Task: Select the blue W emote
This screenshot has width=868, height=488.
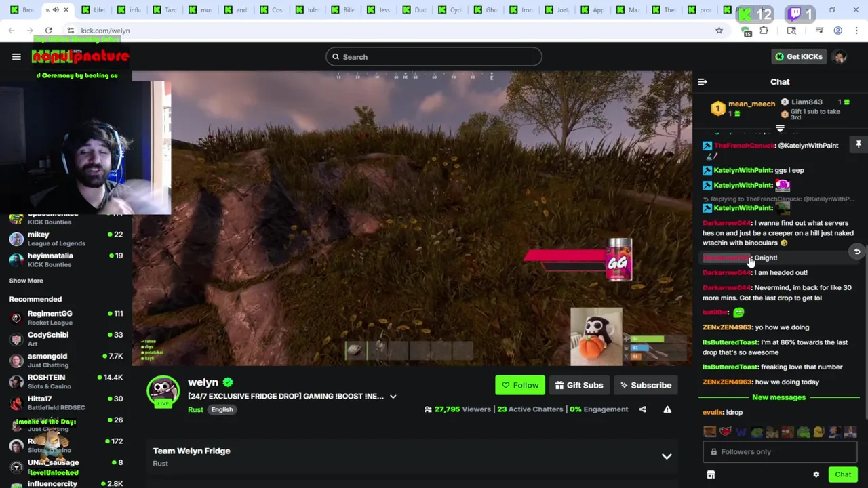Action: (741, 432)
